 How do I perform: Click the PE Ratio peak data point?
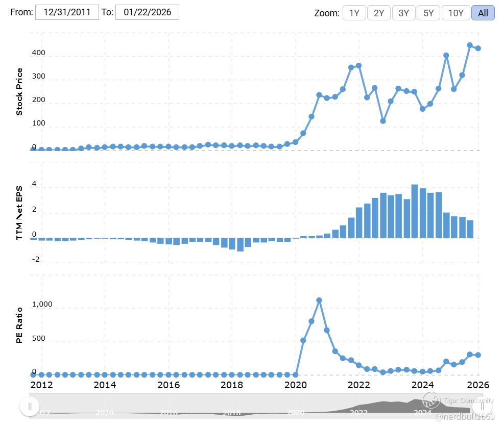pyautogui.click(x=319, y=300)
